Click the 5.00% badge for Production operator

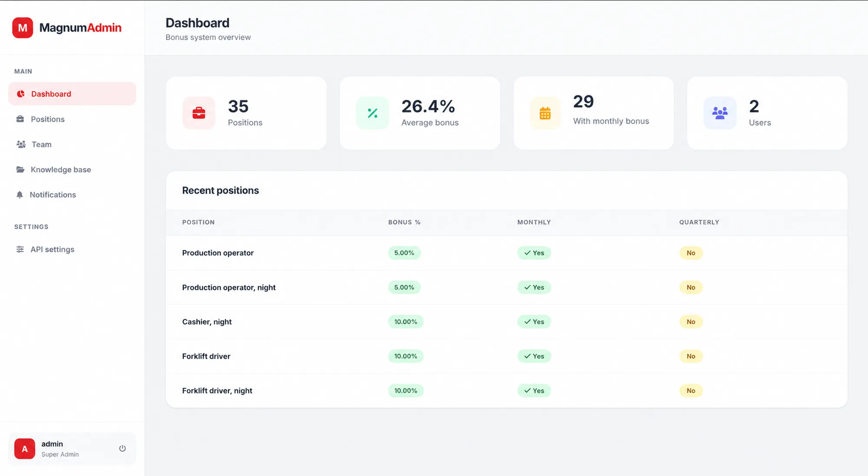click(x=404, y=253)
